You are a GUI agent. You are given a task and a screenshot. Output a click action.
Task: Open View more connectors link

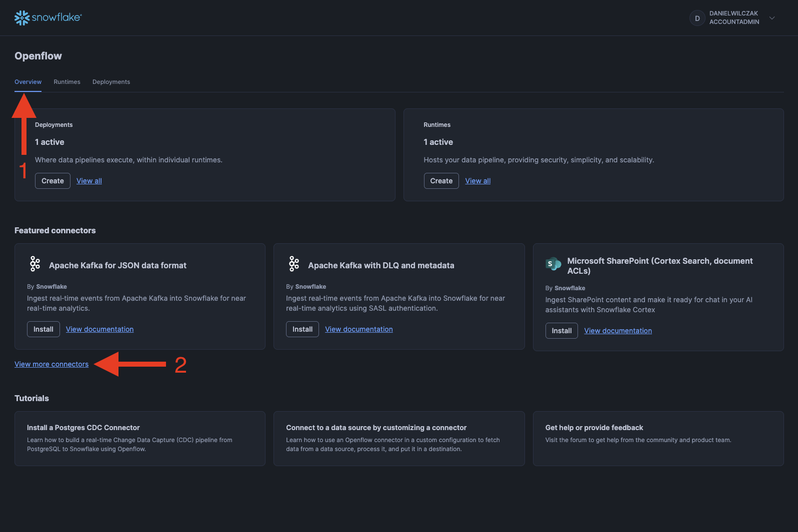tap(51, 364)
